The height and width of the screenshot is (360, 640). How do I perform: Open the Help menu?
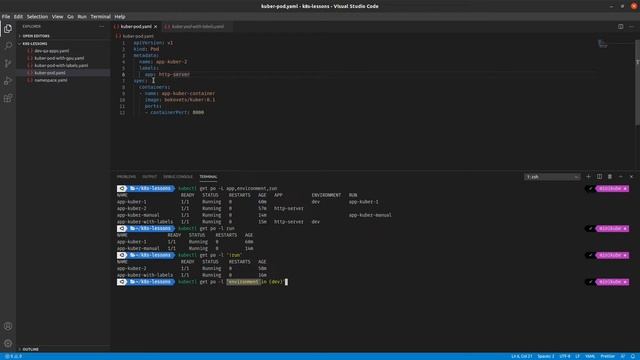coord(120,17)
